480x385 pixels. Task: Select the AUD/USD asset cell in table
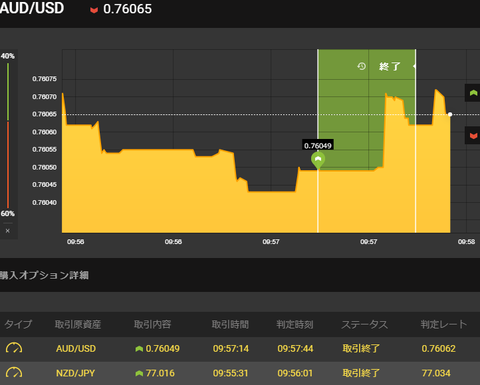(x=76, y=349)
